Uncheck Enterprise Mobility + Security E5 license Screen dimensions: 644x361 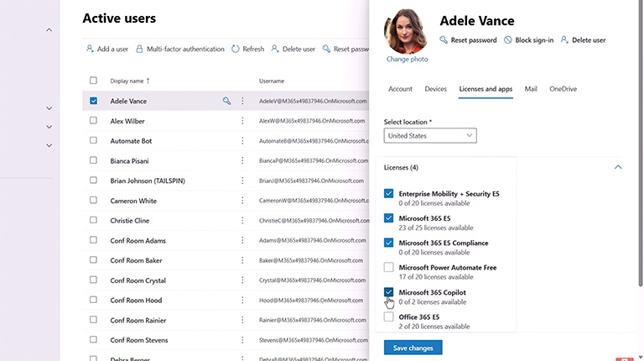click(x=388, y=193)
